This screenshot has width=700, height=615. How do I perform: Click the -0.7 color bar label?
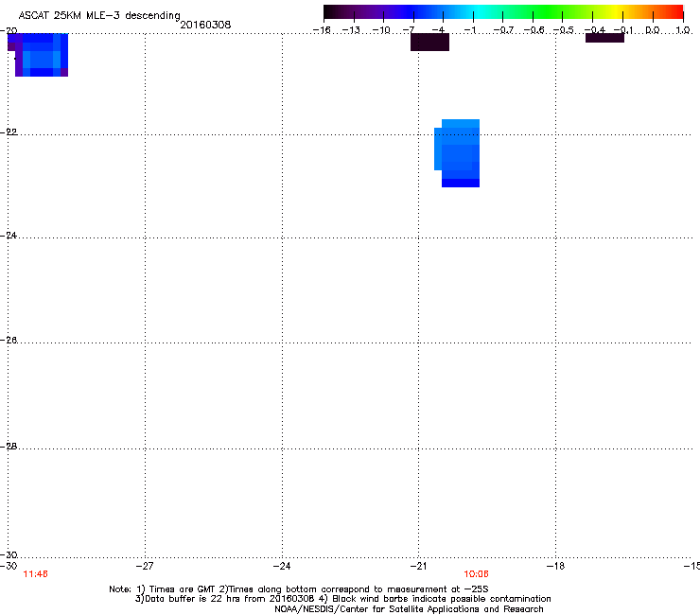[503, 30]
